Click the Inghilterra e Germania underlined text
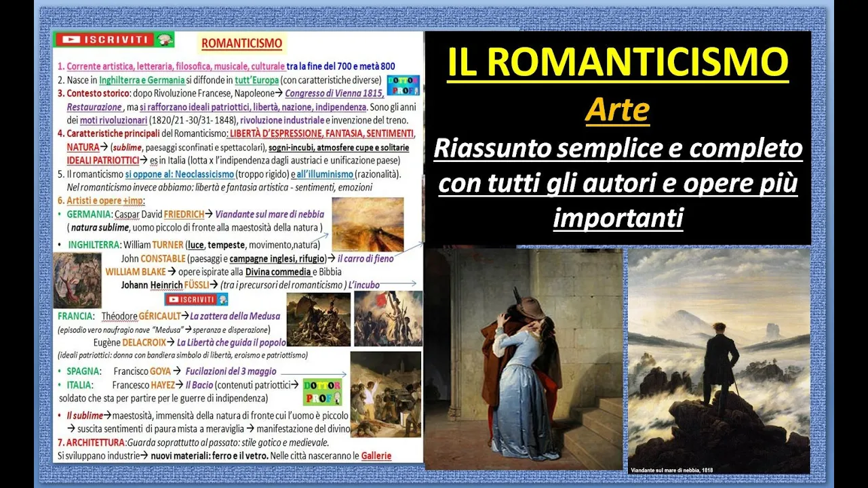Image resolution: width=868 pixels, height=488 pixels. click(x=143, y=80)
